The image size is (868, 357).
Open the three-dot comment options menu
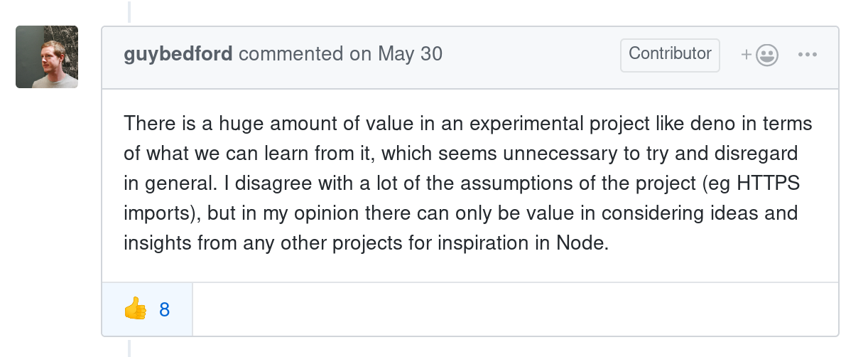(x=808, y=55)
